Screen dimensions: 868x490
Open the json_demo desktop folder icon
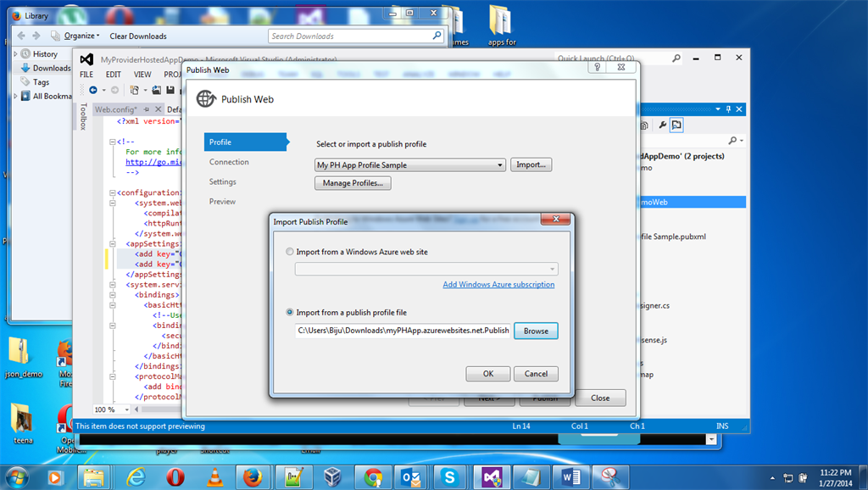pos(23,358)
